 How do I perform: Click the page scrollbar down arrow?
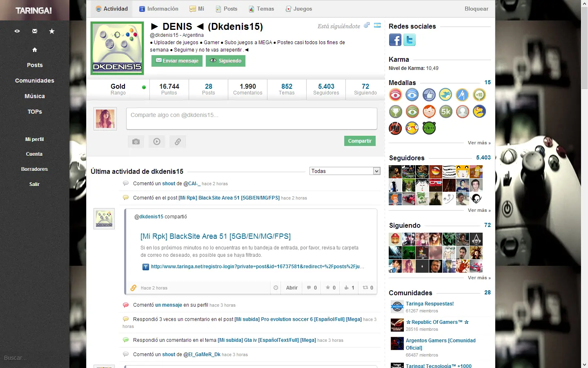coord(584,364)
